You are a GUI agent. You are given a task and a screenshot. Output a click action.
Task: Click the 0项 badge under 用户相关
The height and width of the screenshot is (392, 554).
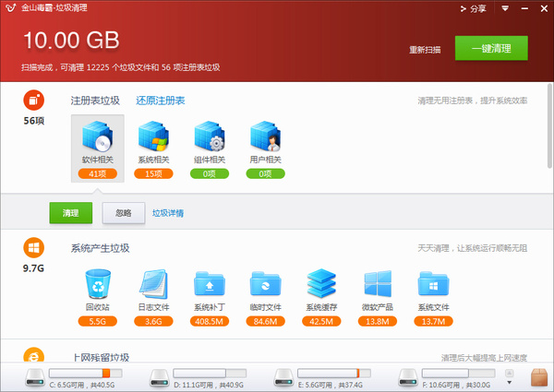click(265, 173)
